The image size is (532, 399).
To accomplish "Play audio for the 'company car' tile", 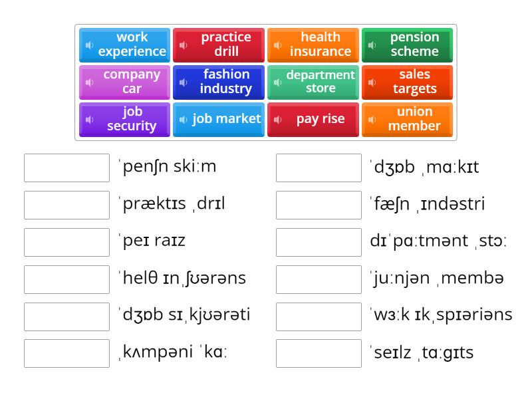I will pos(89,82).
